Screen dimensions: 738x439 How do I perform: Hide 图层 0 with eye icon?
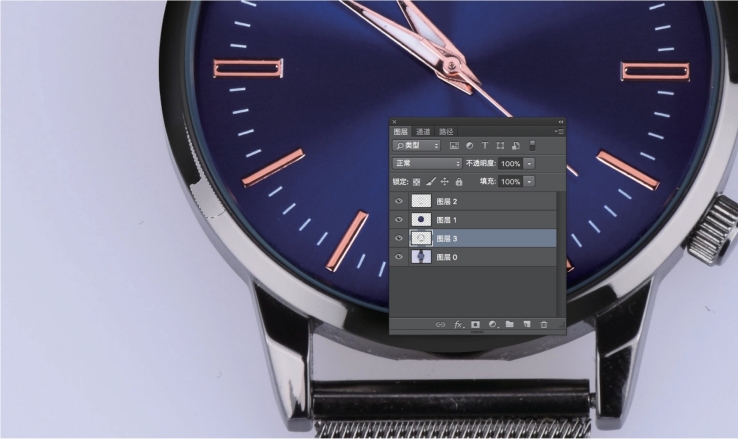399,257
